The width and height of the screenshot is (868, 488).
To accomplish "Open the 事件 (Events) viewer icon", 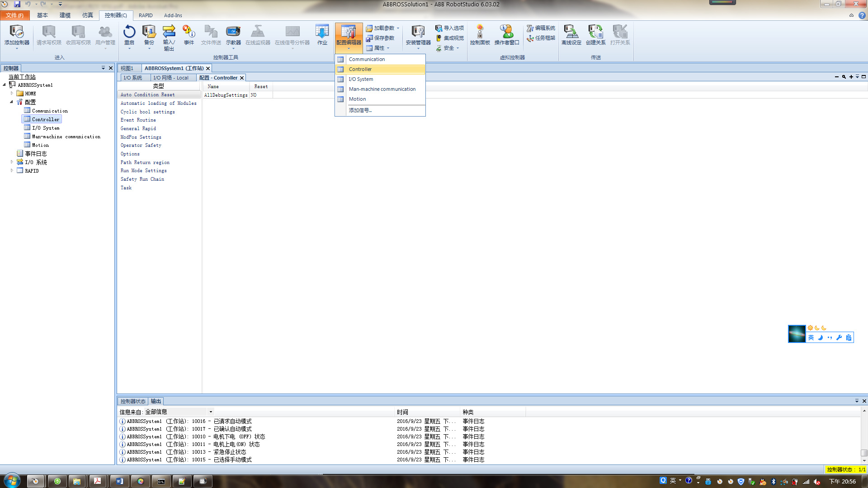I will 189,35.
